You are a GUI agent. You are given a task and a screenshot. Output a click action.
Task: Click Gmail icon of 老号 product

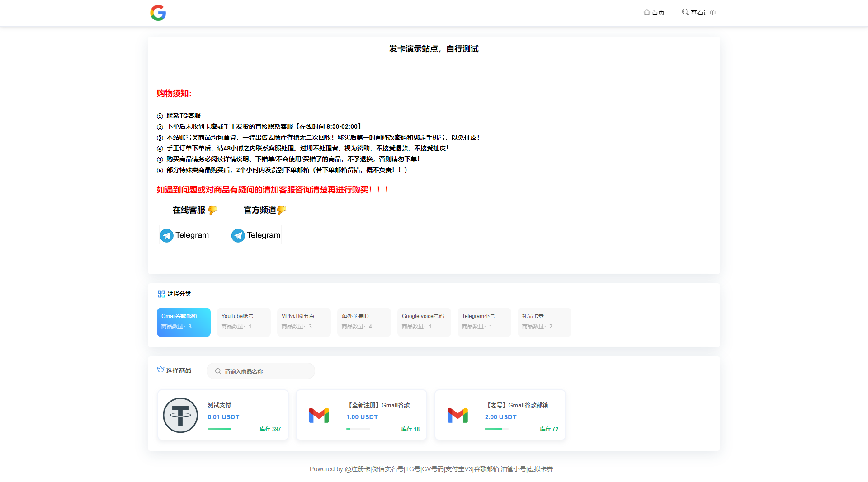pyautogui.click(x=458, y=415)
